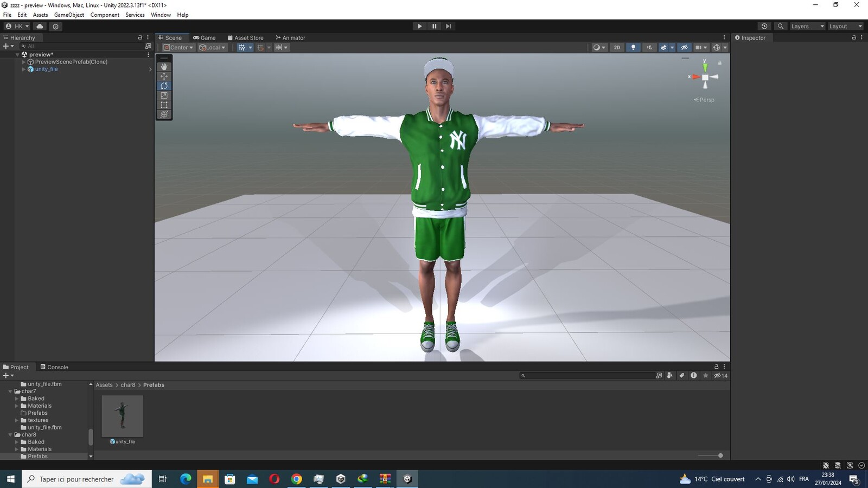Click the Pause button
The width and height of the screenshot is (868, 488).
pyautogui.click(x=434, y=26)
